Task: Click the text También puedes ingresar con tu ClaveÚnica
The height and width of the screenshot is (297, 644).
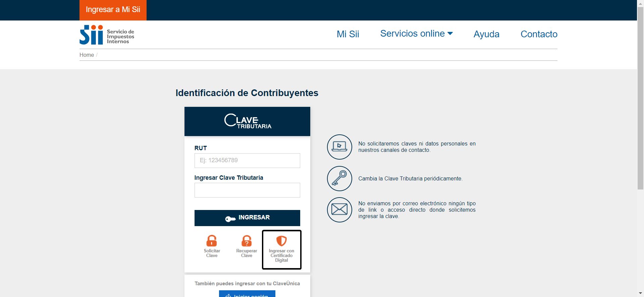Action: [x=247, y=284]
